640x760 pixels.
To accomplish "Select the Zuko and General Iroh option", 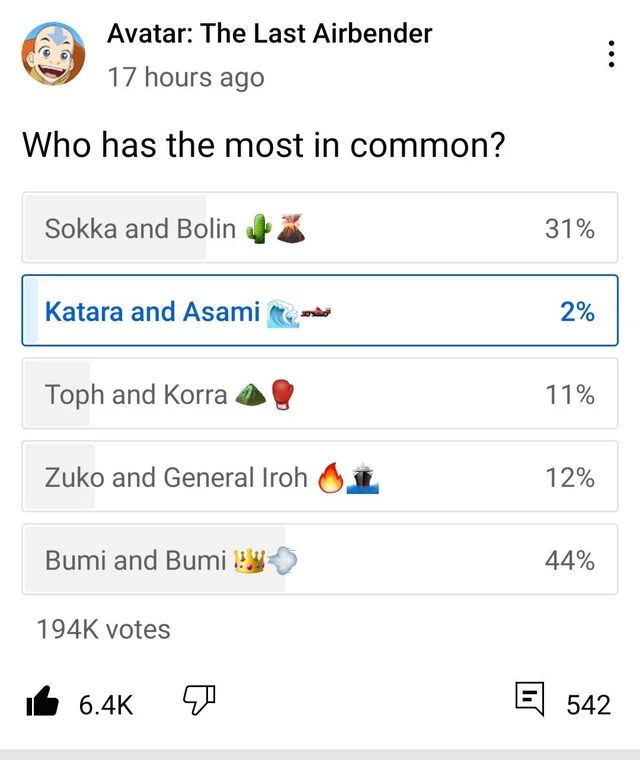I will (320, 476).
